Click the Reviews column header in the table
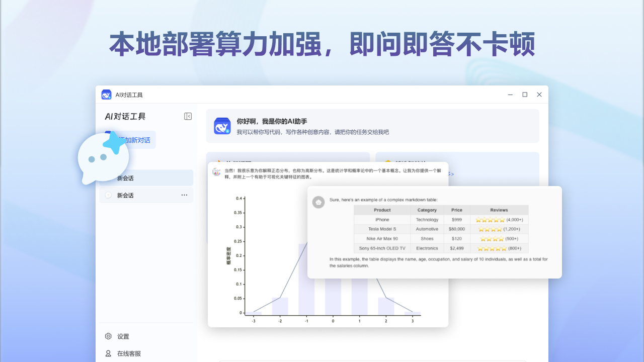The width and height of the screenshot is (644, 362). pos(499,210)
